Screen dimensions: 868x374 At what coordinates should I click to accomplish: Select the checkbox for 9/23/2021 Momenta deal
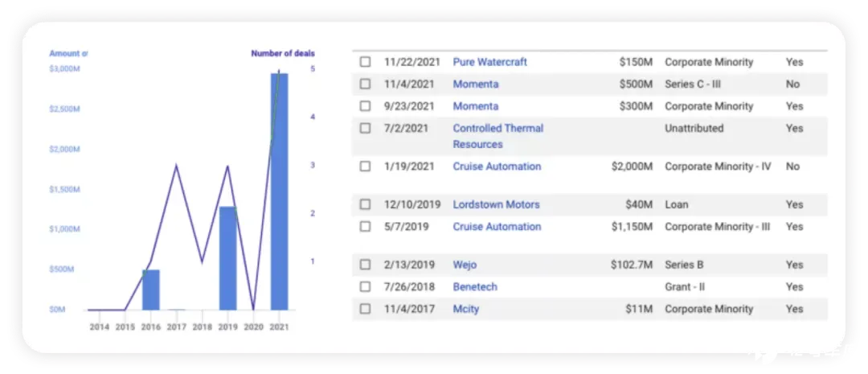tap(366, 106)
